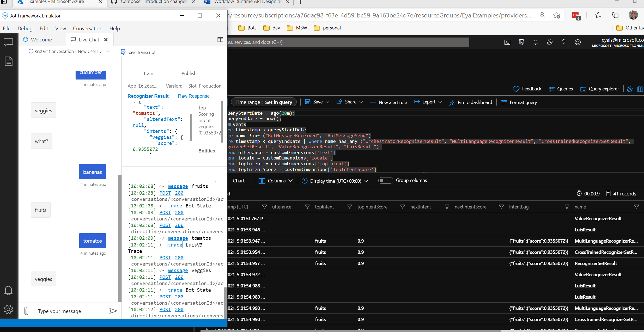The width and height of the screenshot is (644, 332).
Task: Open the Azure portal help icon
Action: click(564, 42)
